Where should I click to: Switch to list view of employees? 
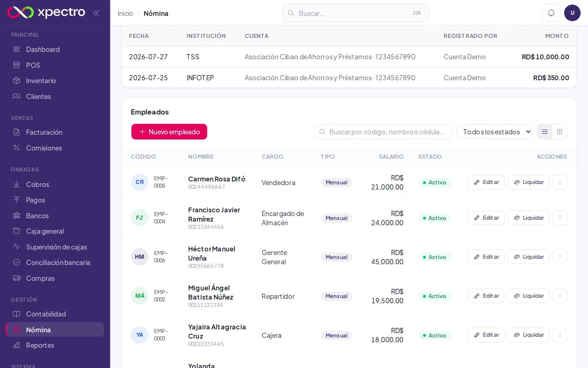545,132
